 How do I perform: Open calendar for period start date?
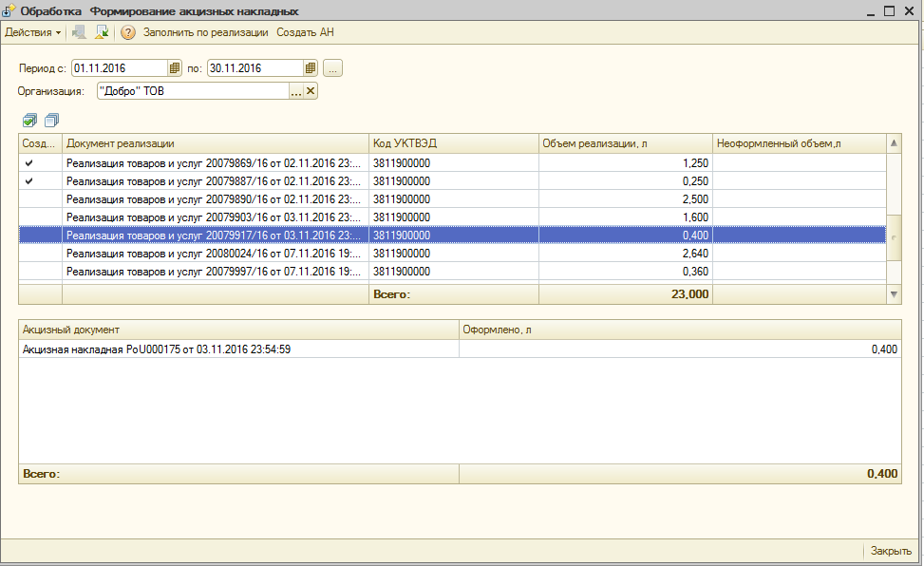(175, 68)
